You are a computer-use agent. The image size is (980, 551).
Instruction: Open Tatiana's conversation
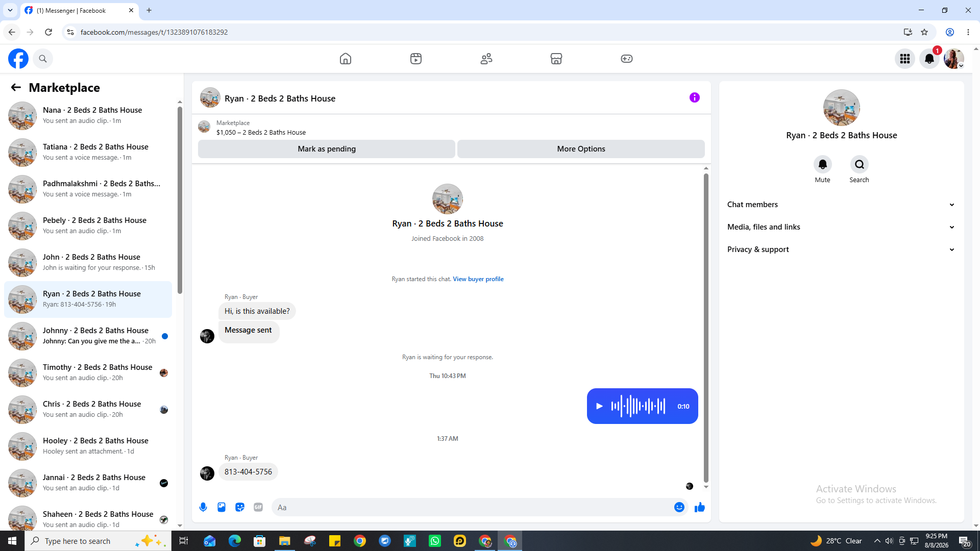(x=88, y=152)
